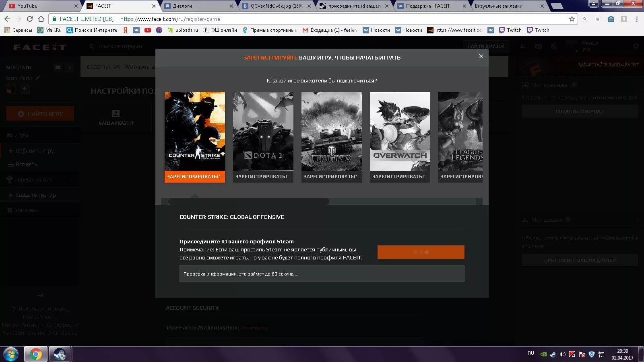The height and width of the screenshot is (362, 644).
Task: Click the Steam ID verification status field
Action: point(322,274)
